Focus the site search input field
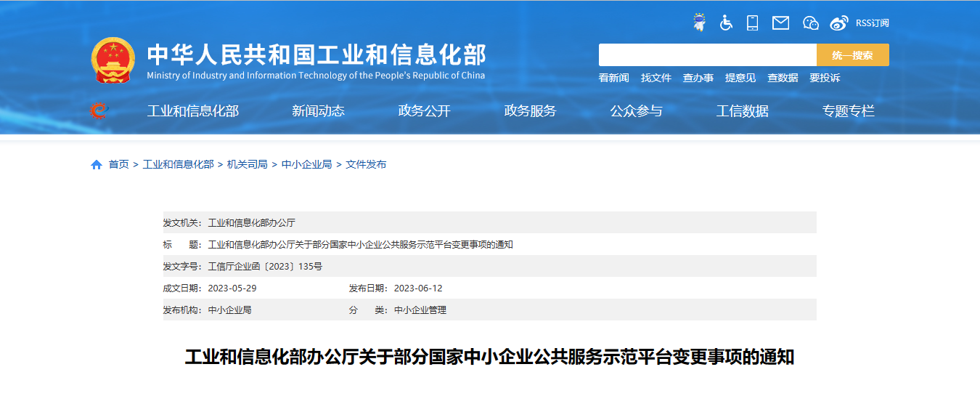This screenshot has width=980, height=420. click(707, 55)
